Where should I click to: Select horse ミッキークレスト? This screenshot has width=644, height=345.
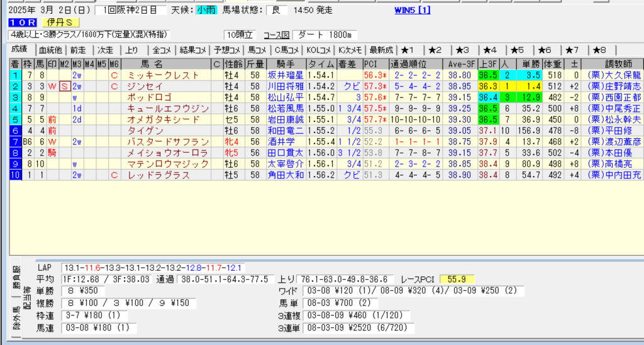point(164,75)
